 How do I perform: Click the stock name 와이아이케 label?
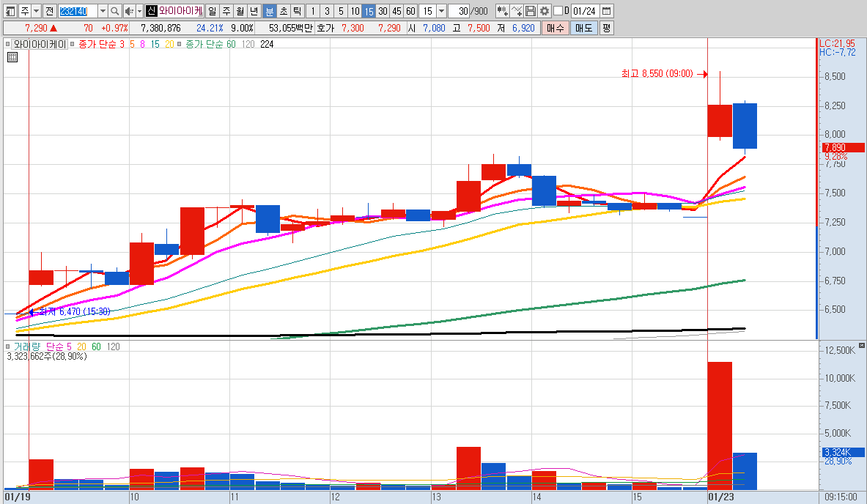pos(181,11)
